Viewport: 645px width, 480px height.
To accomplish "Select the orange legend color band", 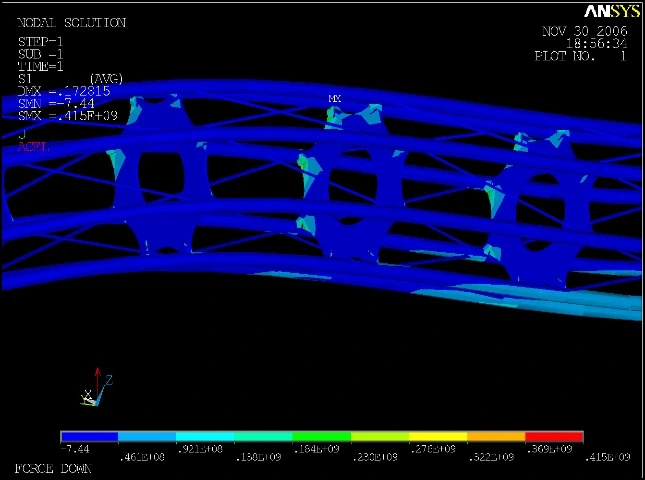I will (x=495, y=437).
